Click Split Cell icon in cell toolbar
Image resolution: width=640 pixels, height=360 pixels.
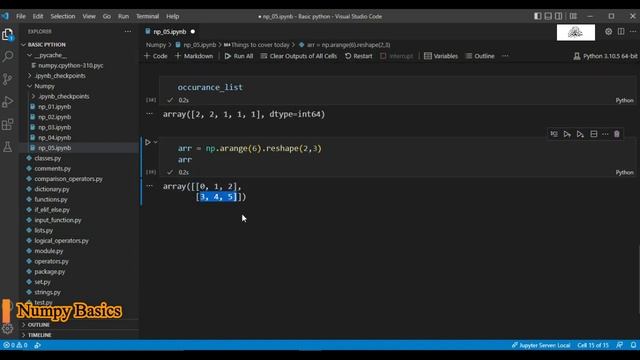[593, 134]
